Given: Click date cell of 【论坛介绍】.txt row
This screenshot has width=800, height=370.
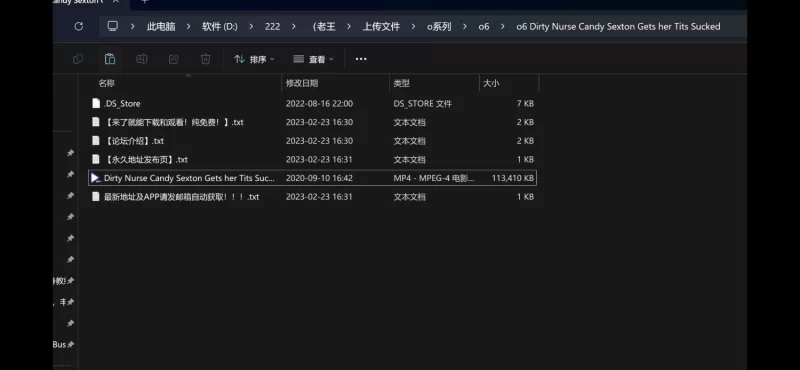Looking at the screenshot, I should pos(319,141).
